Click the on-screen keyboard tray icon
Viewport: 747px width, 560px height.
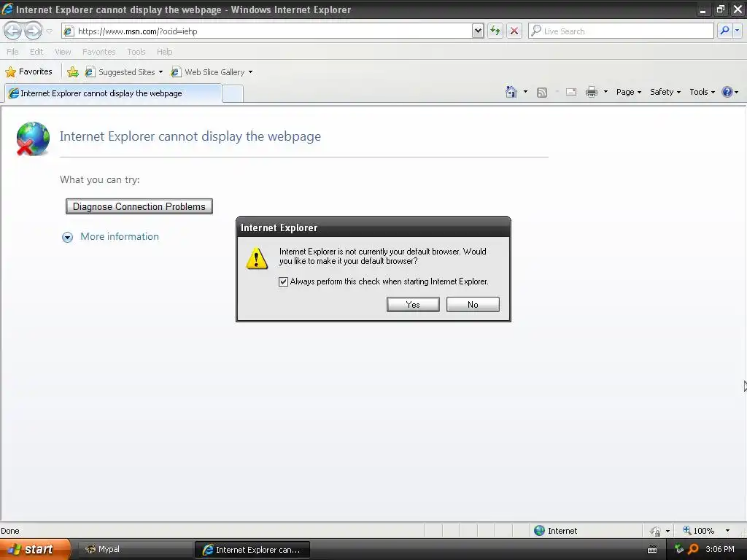pyautogui.click(x=652, y=550)
